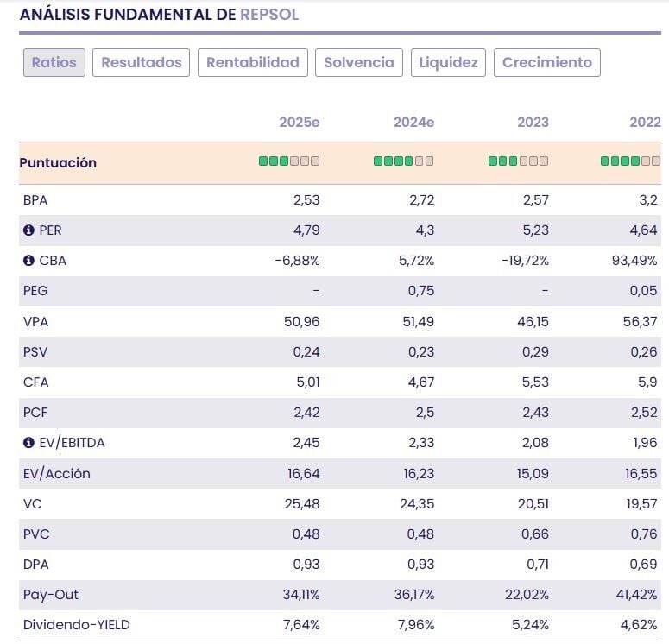Select the Pay-Out row label
Image resolution: width=669 pixels, height=644 pixels.
coord(51,595)
